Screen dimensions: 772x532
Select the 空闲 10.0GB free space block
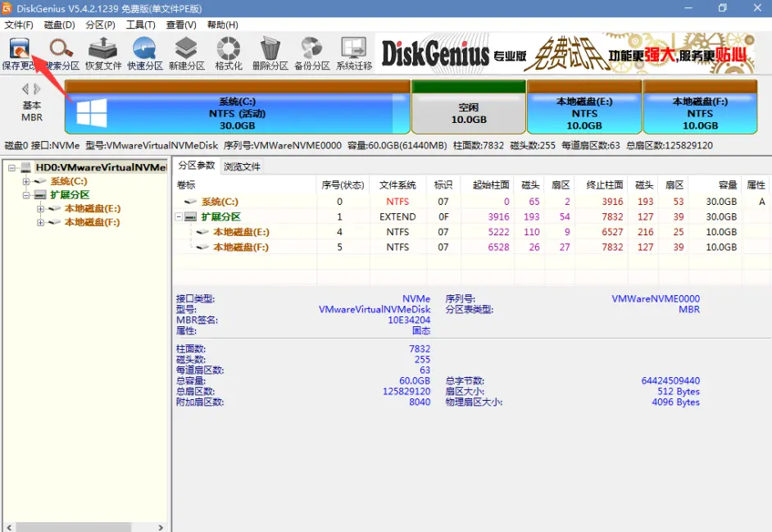click(x=469, y=107)
